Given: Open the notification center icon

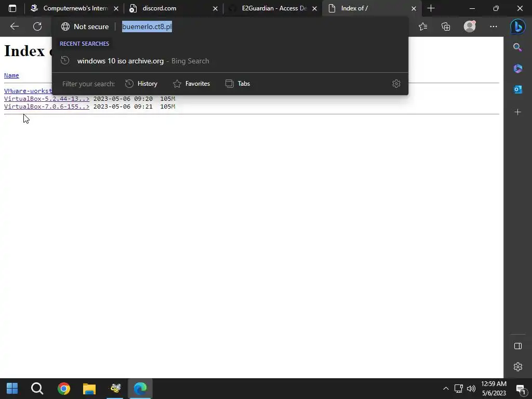Looking at the screenshot, I should click(x=521, y=389).
